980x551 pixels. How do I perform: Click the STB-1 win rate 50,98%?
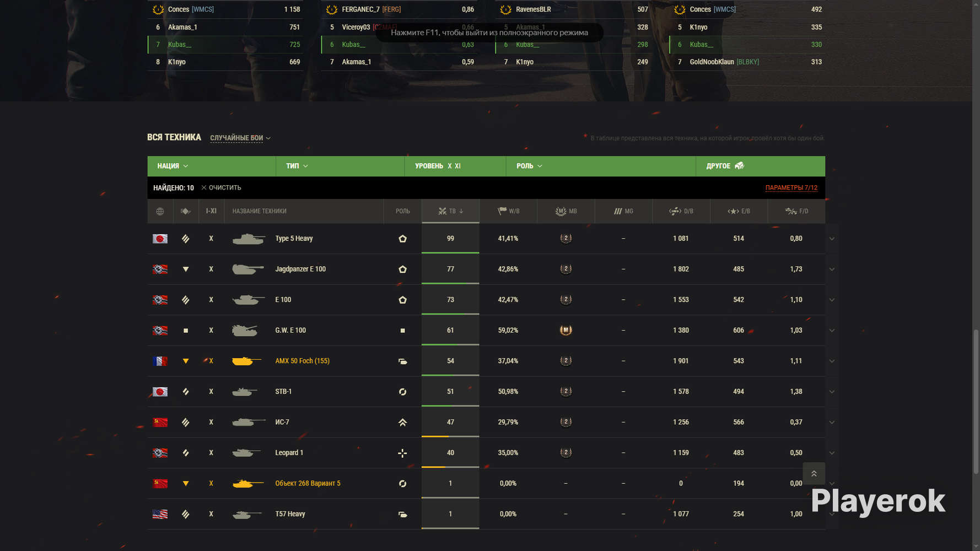click(x=508, y=392)
